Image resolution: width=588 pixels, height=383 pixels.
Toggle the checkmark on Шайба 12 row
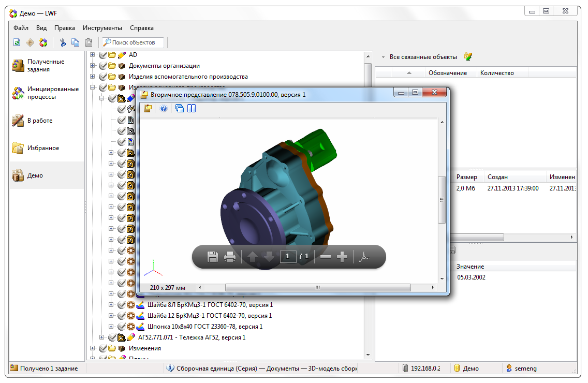click(122, 316)
